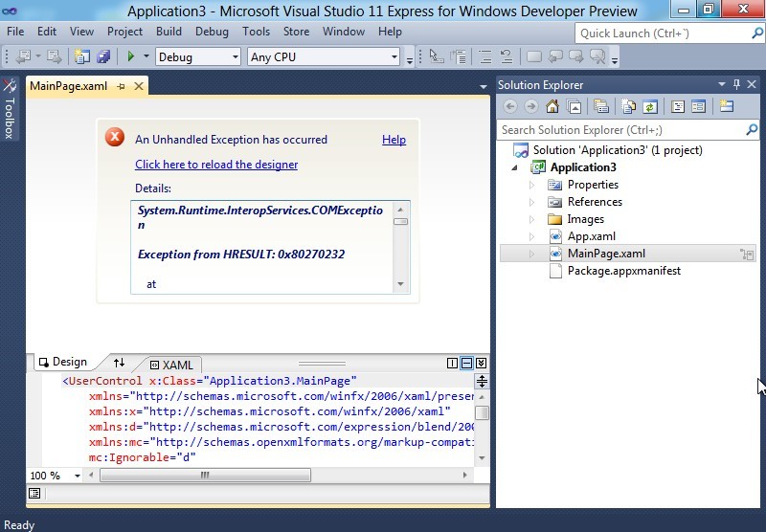The width and height of the screenshot is (766, 532).
Task: Click the Refresh icon in Solution Explorer
Action: tap(650, 106)
